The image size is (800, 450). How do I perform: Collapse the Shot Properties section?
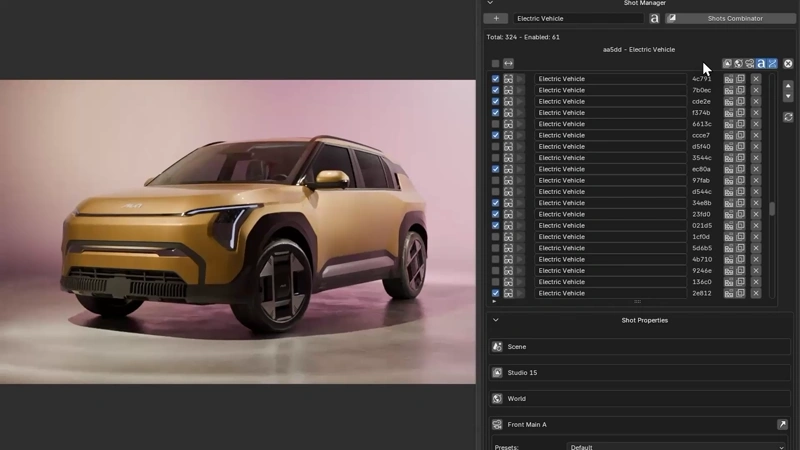[495, 320]
